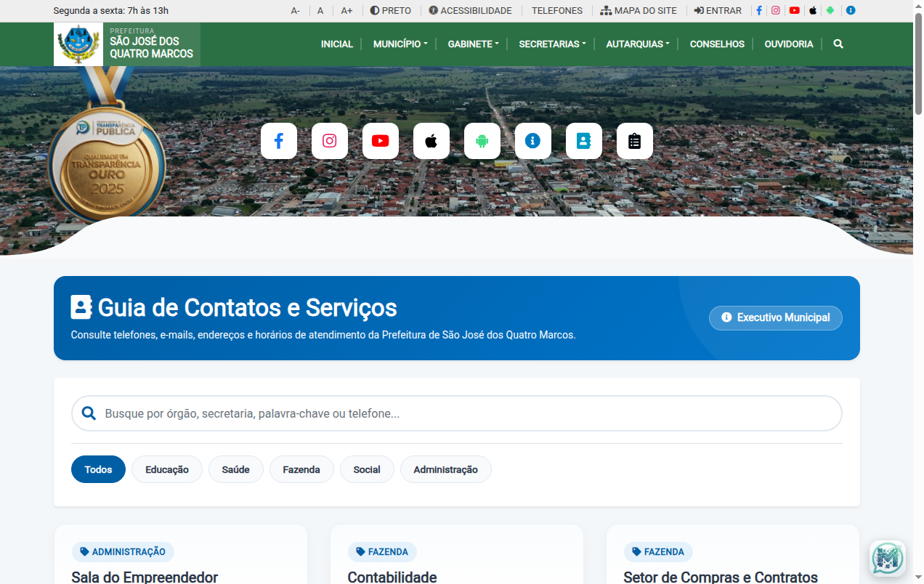
Task: Filter contacts by Educação
Action: click(167, 469)
